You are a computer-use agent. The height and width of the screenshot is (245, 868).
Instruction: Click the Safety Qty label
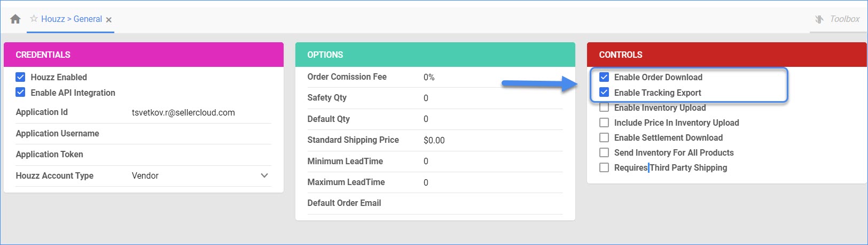[327, 97]
